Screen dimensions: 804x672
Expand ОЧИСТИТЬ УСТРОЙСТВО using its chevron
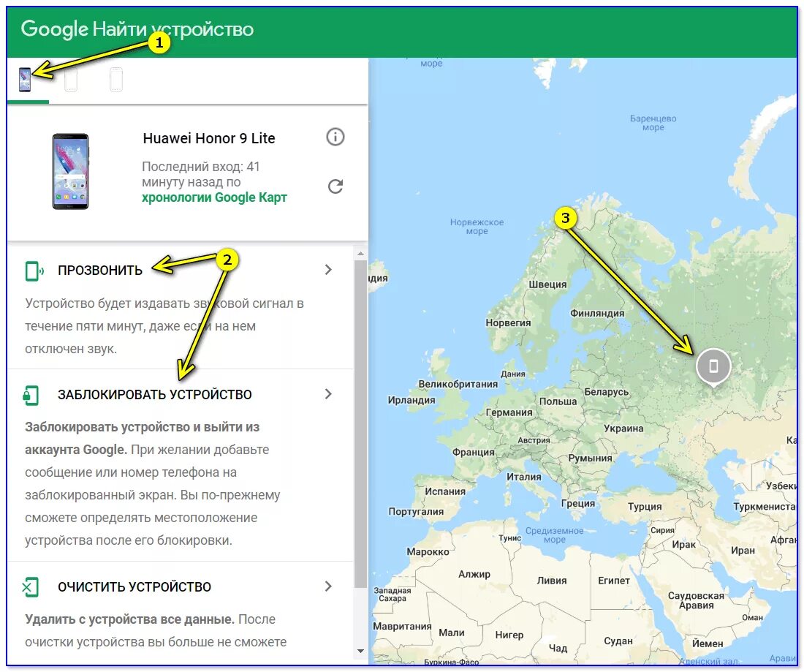329,586
